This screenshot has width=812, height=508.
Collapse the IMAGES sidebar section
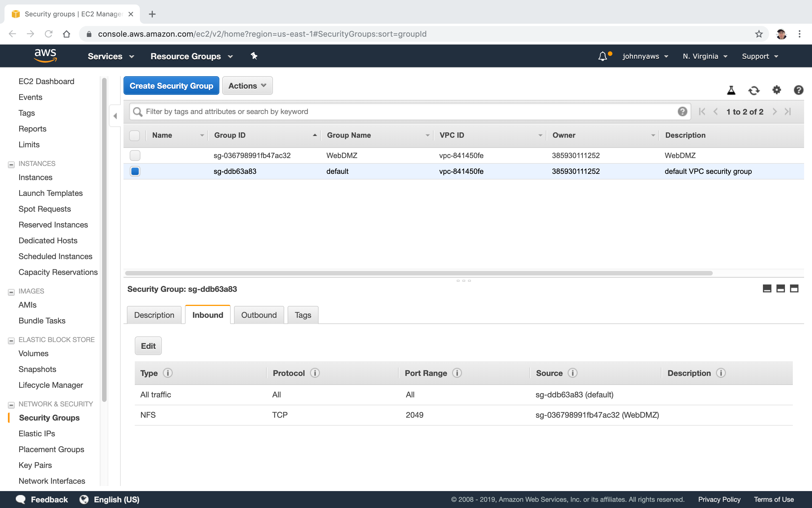point(11,292)
